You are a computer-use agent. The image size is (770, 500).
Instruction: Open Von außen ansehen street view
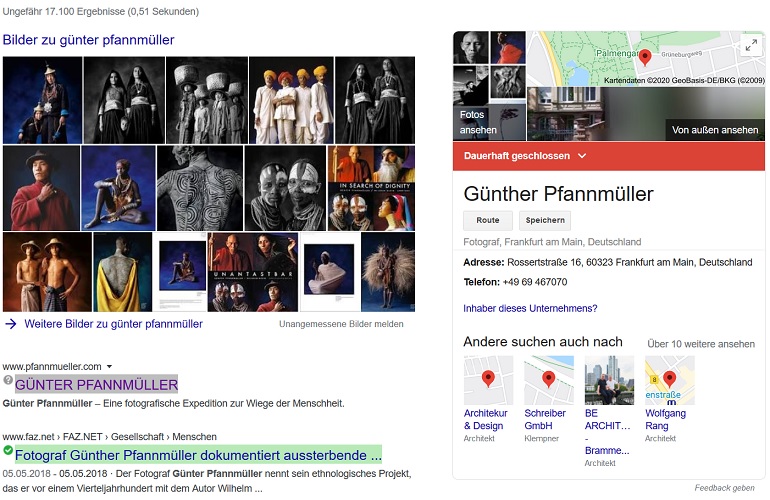[646, 114]
